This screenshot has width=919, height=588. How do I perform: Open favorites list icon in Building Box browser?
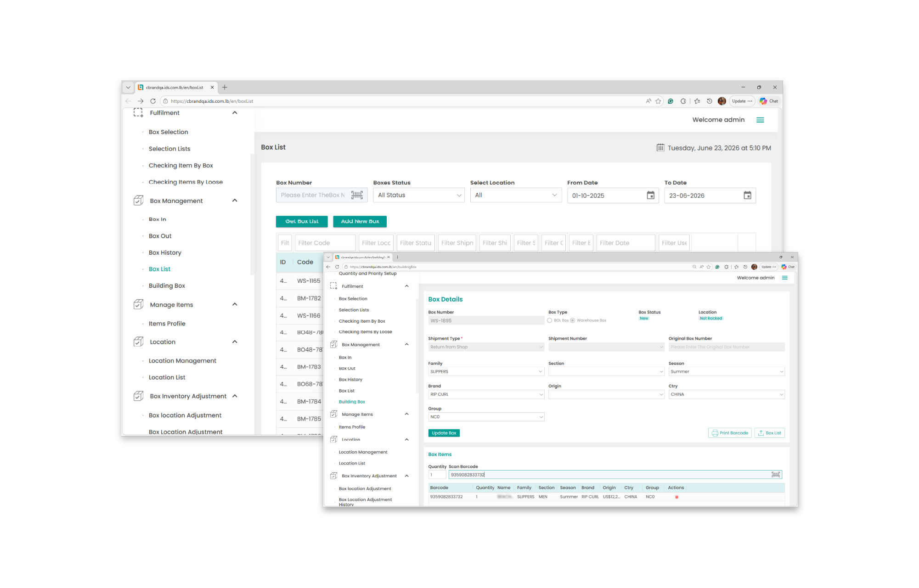(x=736, y=267)
